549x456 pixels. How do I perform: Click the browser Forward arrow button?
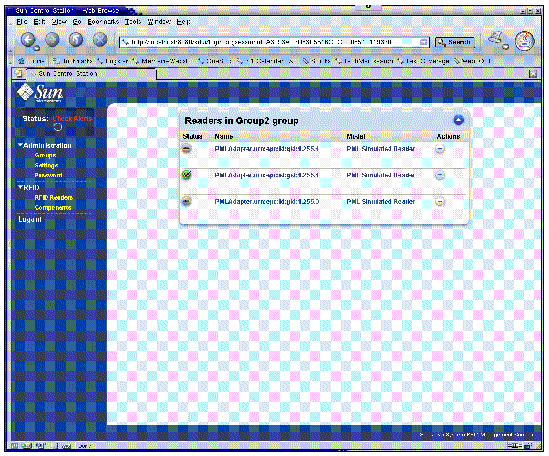pyautogui.click(x=52, y=40)
